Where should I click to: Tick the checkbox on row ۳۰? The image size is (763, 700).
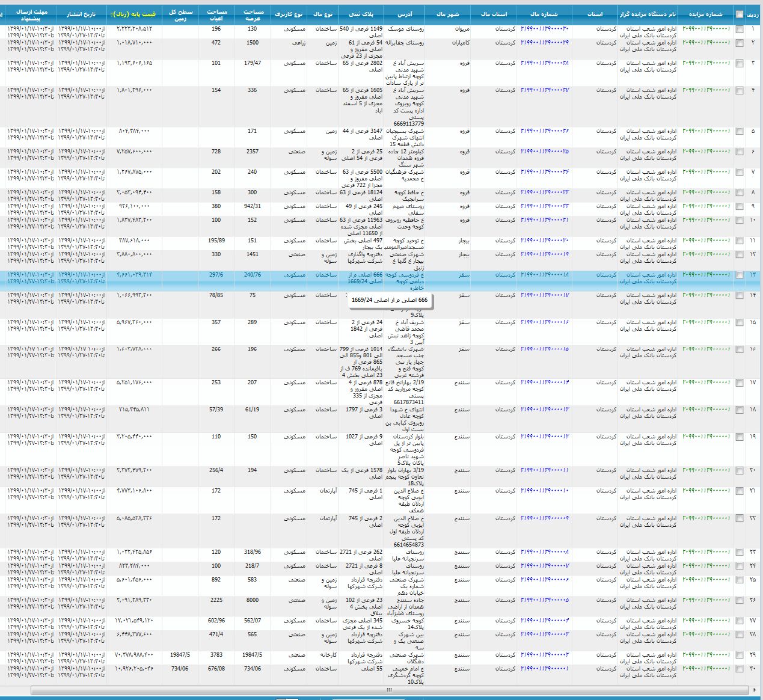[739, 669]
